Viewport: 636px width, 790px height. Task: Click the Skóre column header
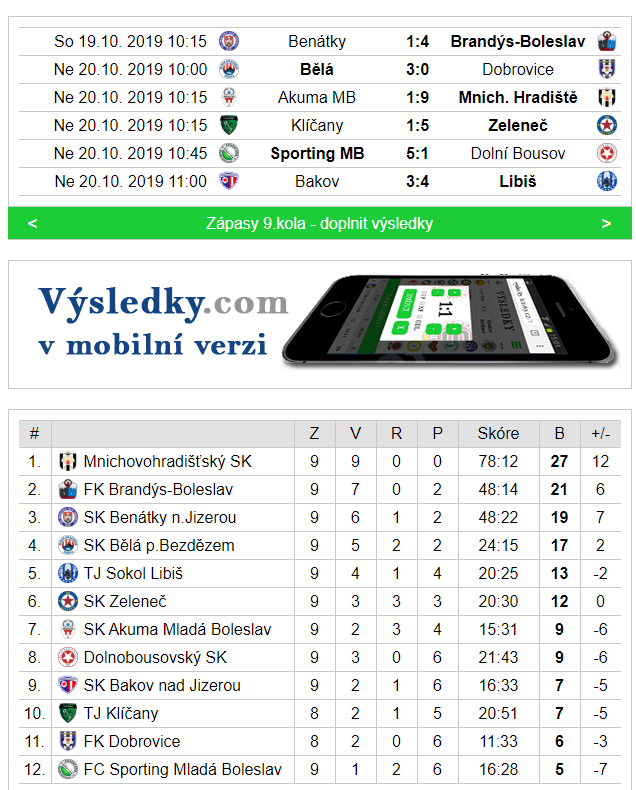(x=498, y=433)
